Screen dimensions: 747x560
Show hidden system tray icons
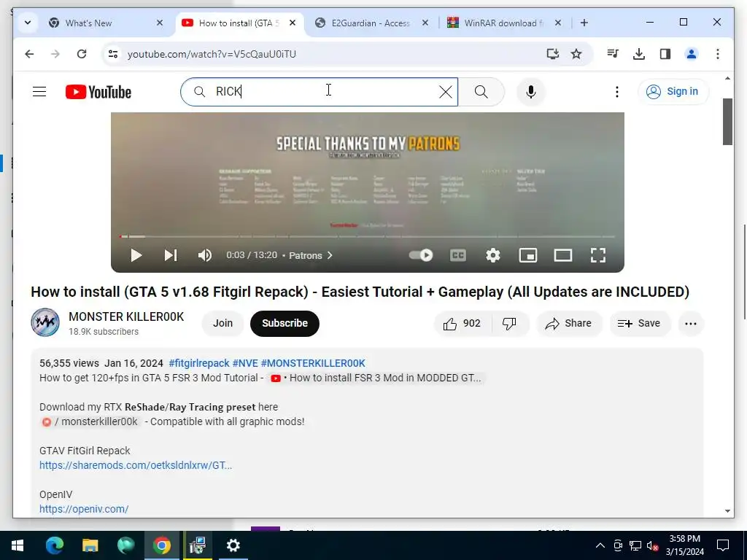pyautogui.click(x=600, y=545)
